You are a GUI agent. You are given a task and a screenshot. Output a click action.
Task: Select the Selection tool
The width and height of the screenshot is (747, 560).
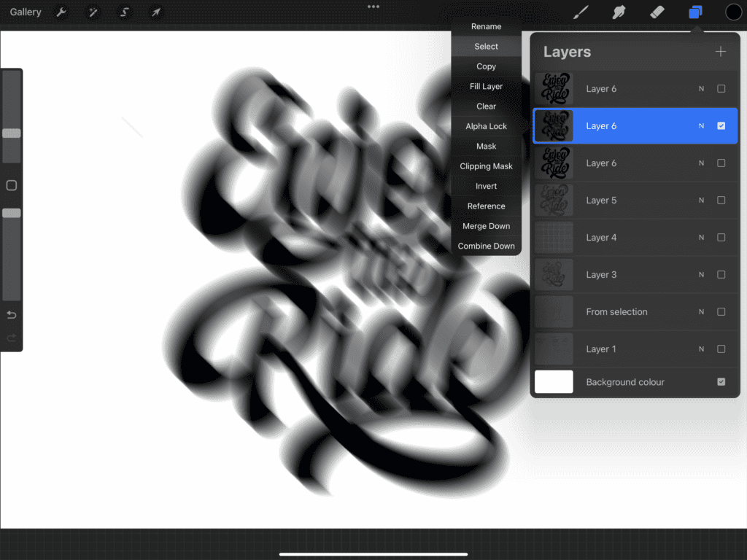[124, 12]
